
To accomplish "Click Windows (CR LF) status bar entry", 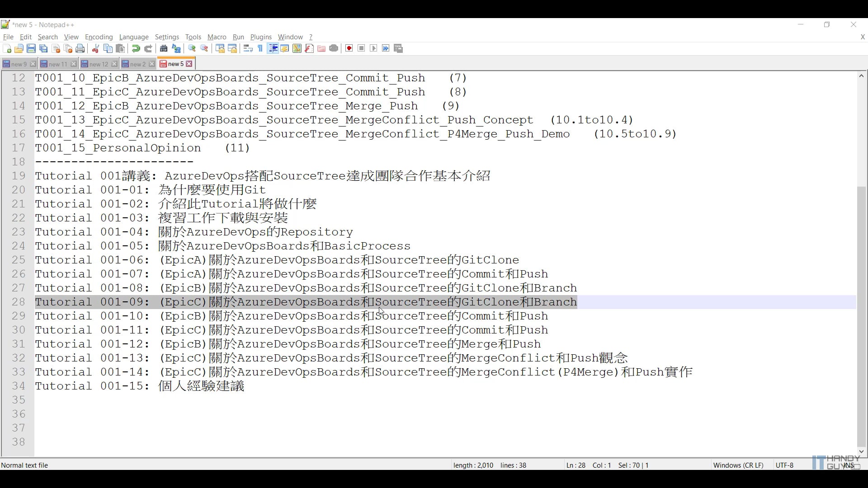I will coord(738,465).
